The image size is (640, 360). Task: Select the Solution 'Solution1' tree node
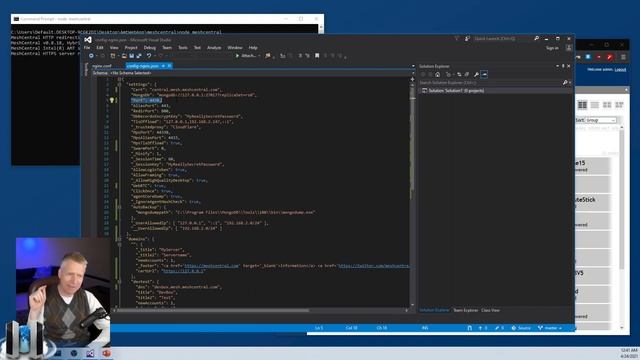click(x=456, y=91)
